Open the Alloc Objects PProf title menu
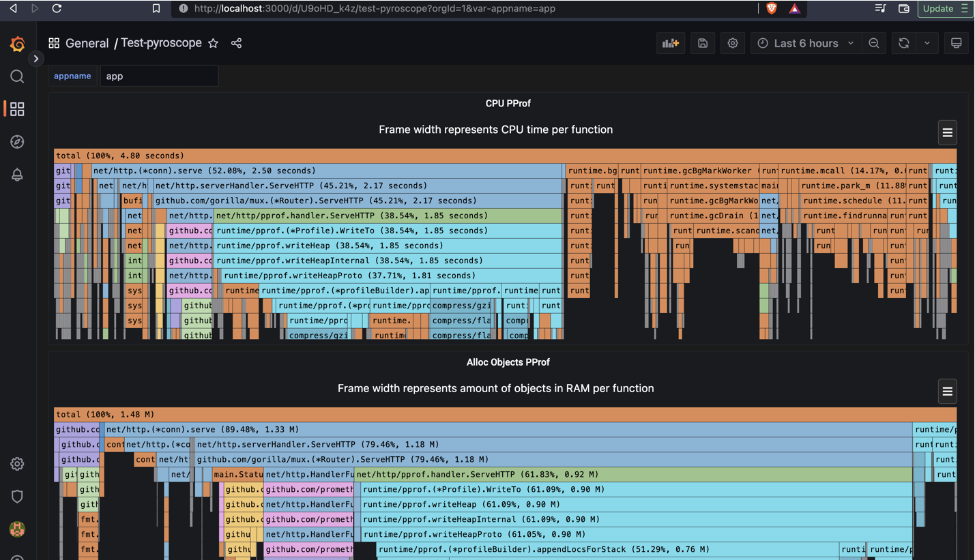 [x=508, y=362]
